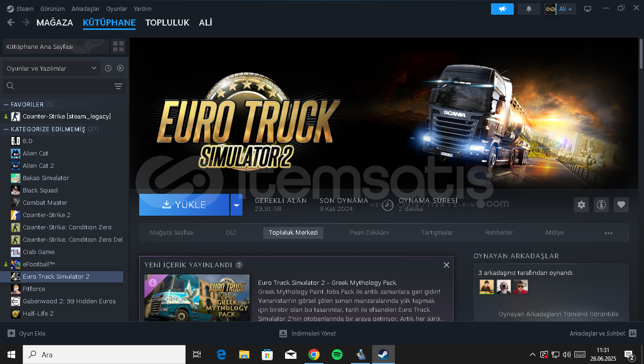The image size is (644, 364).
Task: Go forward with the right arrow
Action: (26, 22)
